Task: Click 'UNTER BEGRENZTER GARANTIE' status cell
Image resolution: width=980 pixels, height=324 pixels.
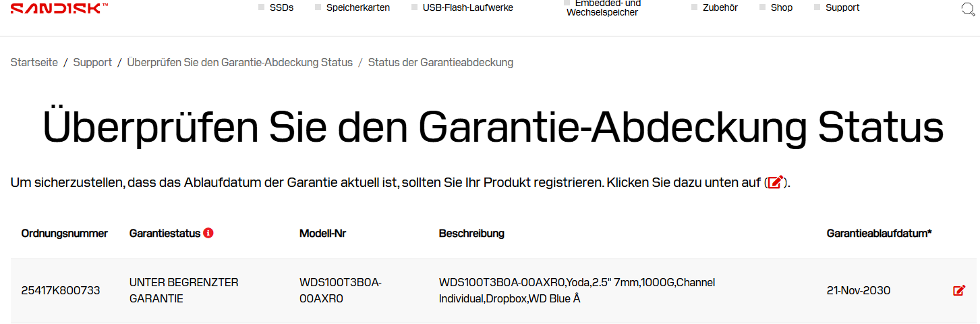Action: [184, 290]
